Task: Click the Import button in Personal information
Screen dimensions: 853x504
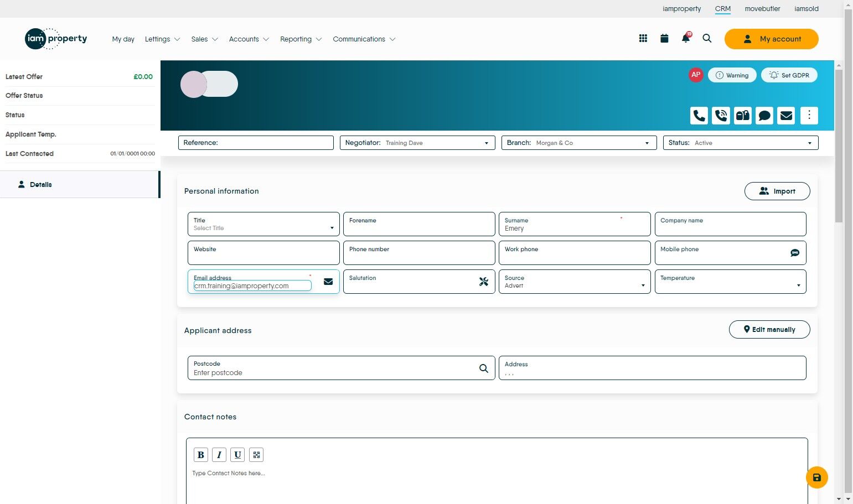Action: [x=777, y=191]
